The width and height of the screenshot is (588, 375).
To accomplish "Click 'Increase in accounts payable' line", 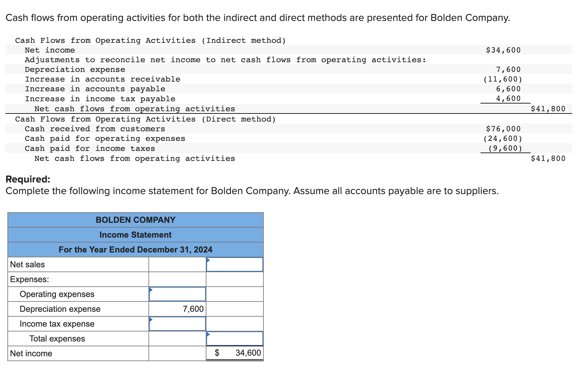I will click(x=95, y=89).
